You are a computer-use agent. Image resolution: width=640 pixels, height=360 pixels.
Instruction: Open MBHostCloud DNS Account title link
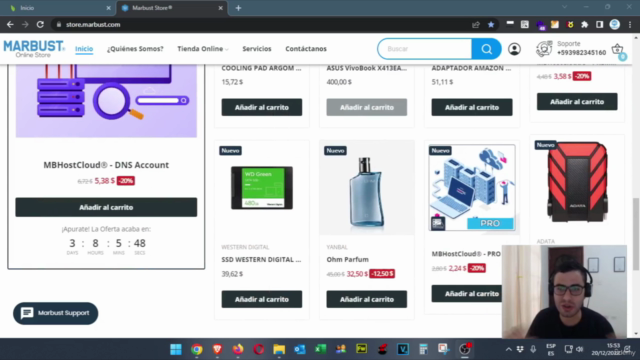[106, 165]
